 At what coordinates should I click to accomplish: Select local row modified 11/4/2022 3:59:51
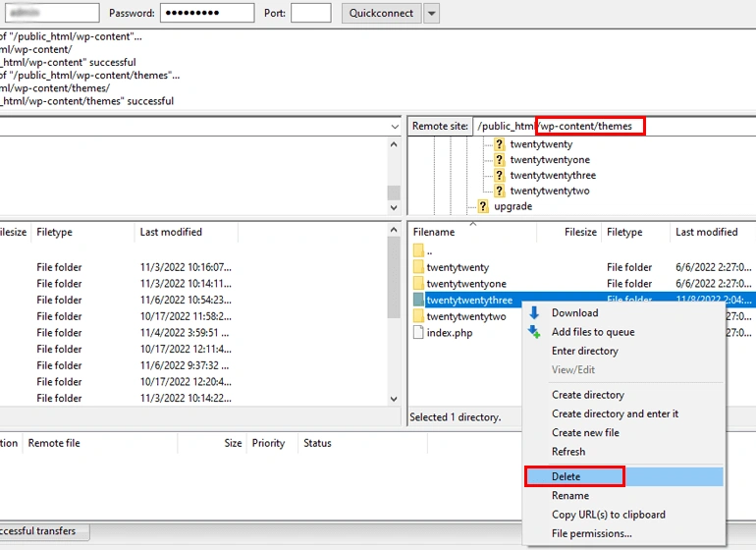[x=192, y=332]
